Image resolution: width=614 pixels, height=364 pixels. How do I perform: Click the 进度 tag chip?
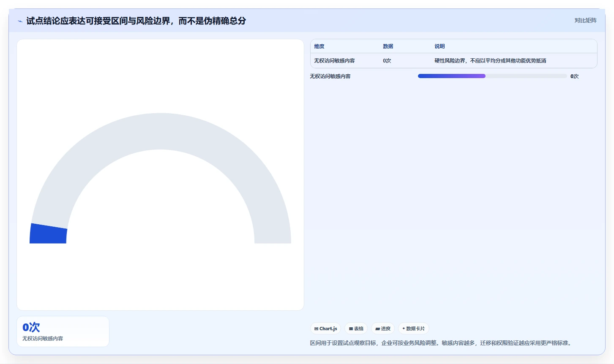click(383, 329)
